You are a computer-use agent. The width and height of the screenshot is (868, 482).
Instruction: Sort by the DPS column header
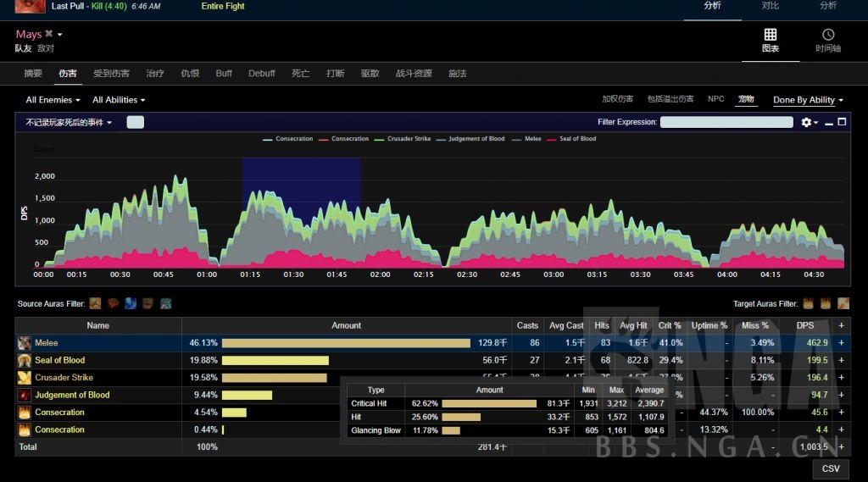tap(805, 325)
